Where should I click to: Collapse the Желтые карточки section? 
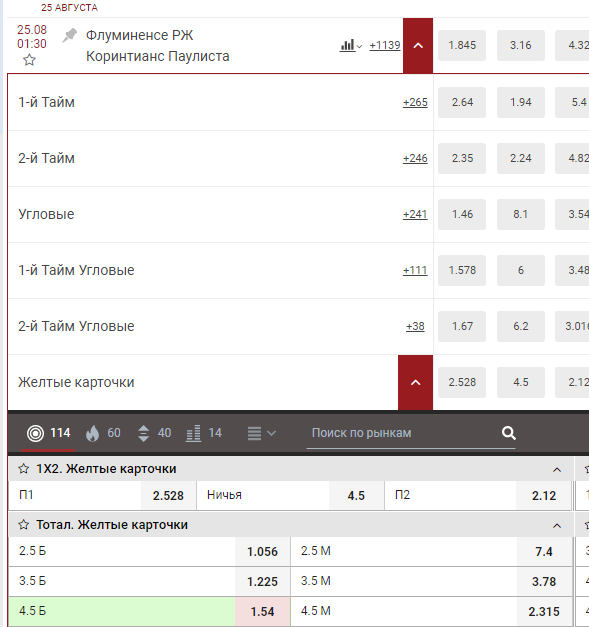(x=415, y=382)
